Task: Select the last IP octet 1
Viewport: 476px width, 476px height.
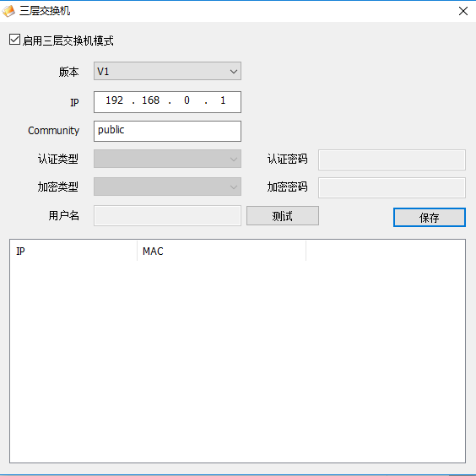Action: coord(223,100)
